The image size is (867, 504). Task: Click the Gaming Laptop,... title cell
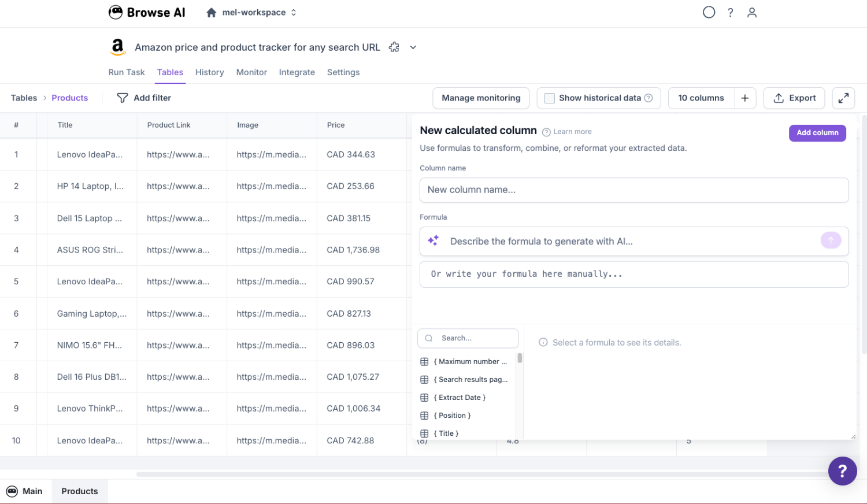91,313
